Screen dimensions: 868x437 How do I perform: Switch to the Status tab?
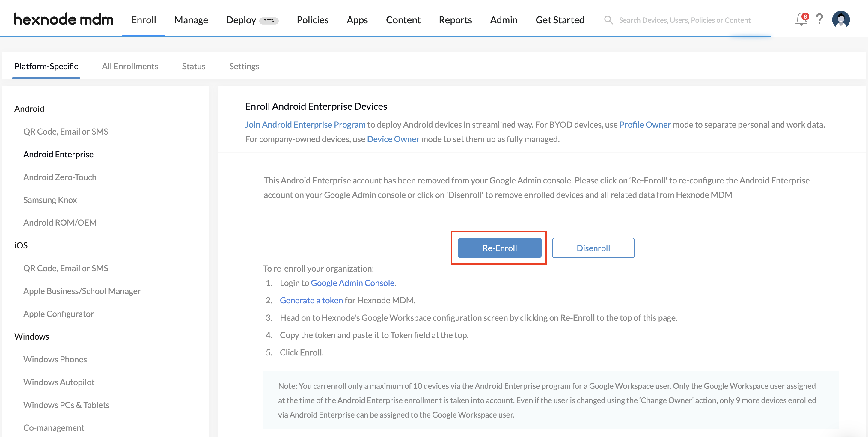click(193, 66)
